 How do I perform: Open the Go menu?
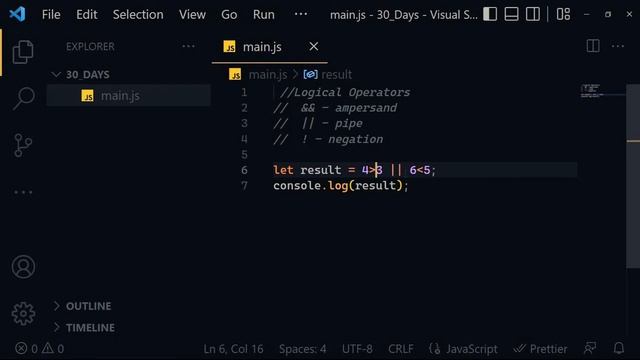pyautogui.click(x=229, y=15)
